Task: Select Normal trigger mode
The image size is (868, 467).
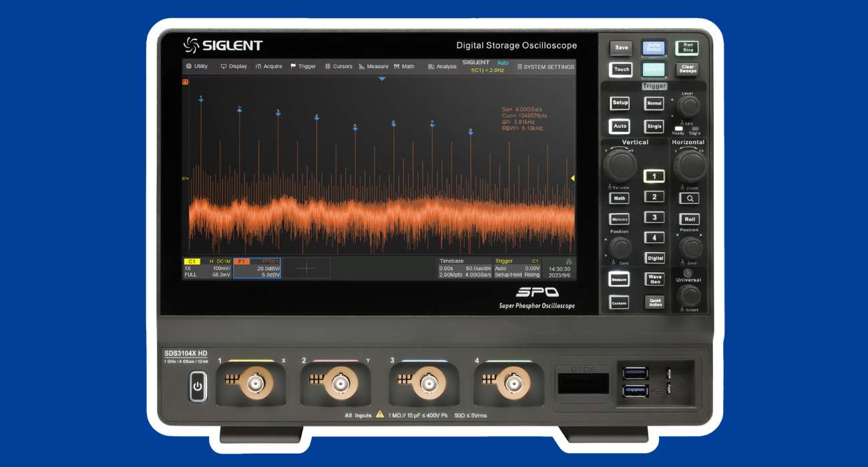Action: 654,103
